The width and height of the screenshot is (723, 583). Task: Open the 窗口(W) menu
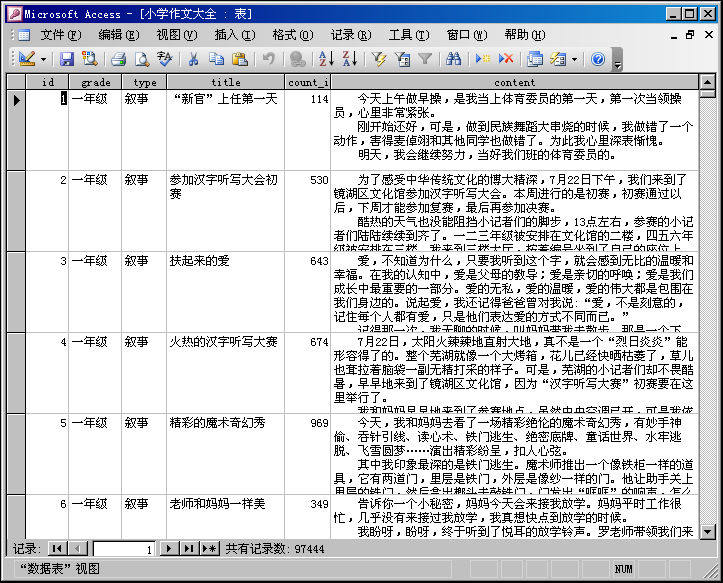click(467, 35)
